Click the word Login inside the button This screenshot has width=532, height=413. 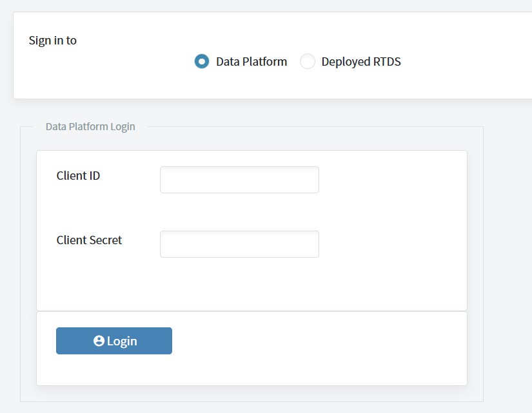point(122,341)
